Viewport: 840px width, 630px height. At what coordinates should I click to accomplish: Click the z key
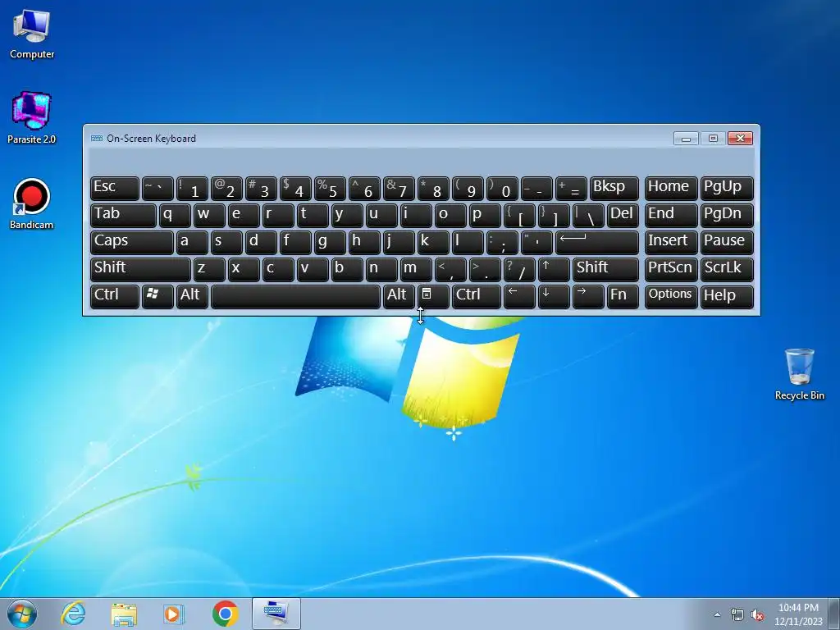(x=209, y=269)
